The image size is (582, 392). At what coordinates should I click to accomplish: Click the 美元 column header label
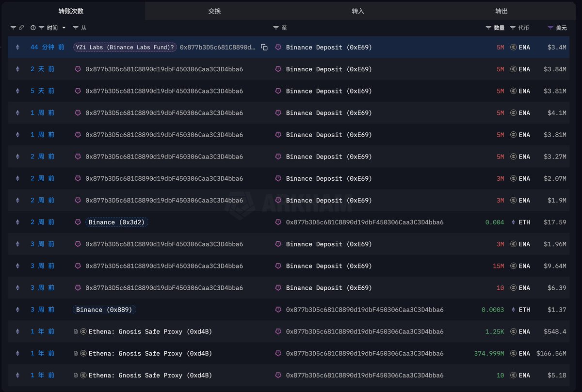click(561, 28)
